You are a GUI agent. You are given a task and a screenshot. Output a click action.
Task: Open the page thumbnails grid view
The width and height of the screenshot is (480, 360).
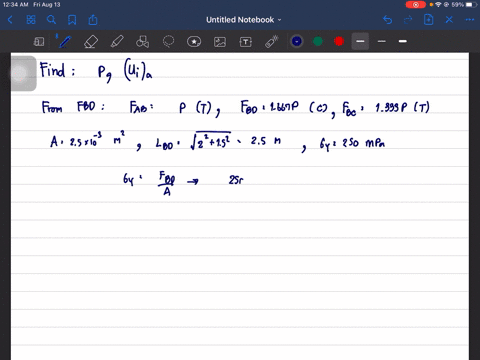31,20
